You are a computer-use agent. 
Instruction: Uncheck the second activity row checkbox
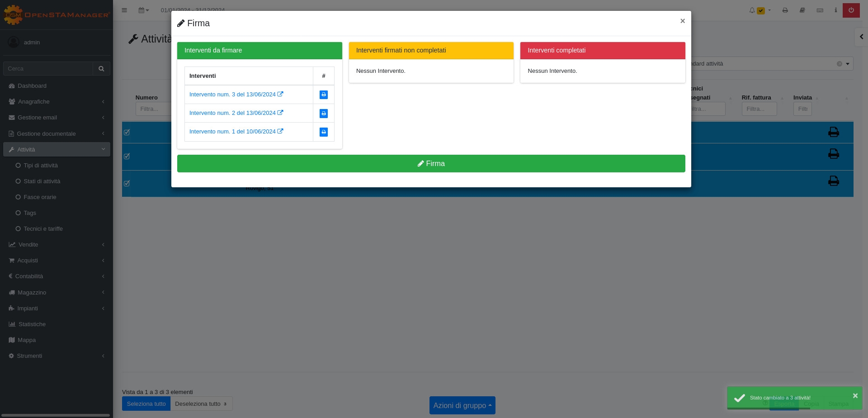click(x=127, y=157)
